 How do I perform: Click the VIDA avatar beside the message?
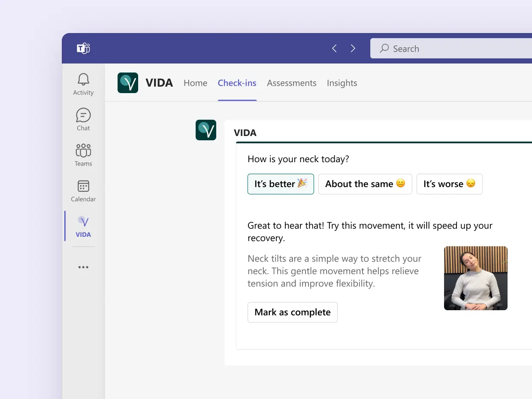tap(206, 130)
